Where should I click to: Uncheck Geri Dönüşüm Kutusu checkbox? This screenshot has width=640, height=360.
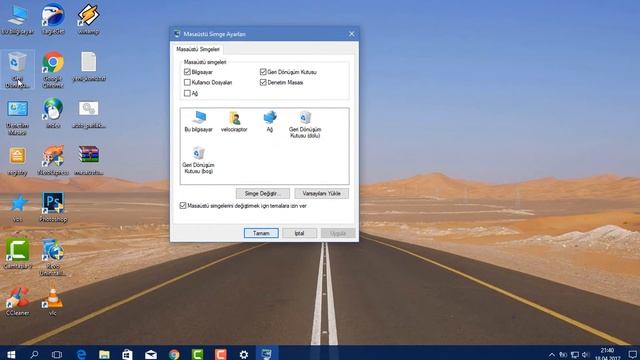point(263,72)
